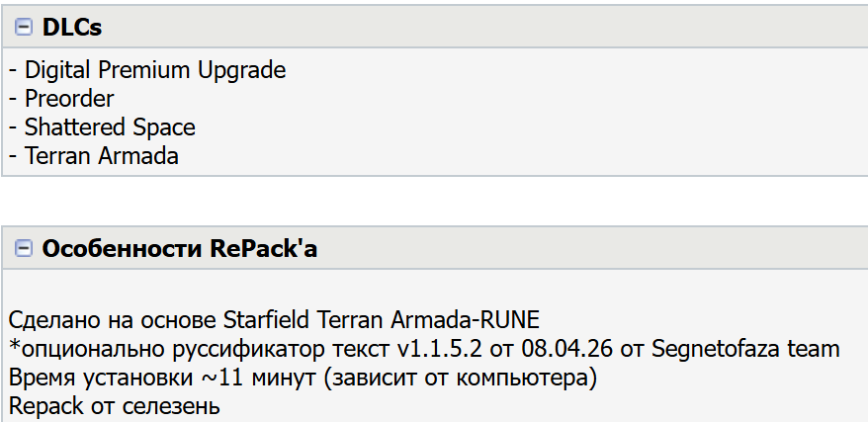The width and height of the screenshot is (868, 422).
Task: Click the Terran Armada DLC line
Action: [101, 155]
